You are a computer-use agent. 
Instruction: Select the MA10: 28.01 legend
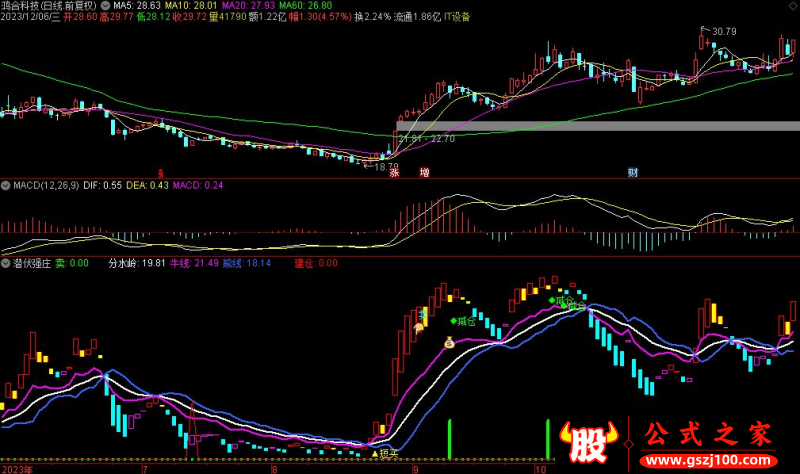(x=191, y=6)
